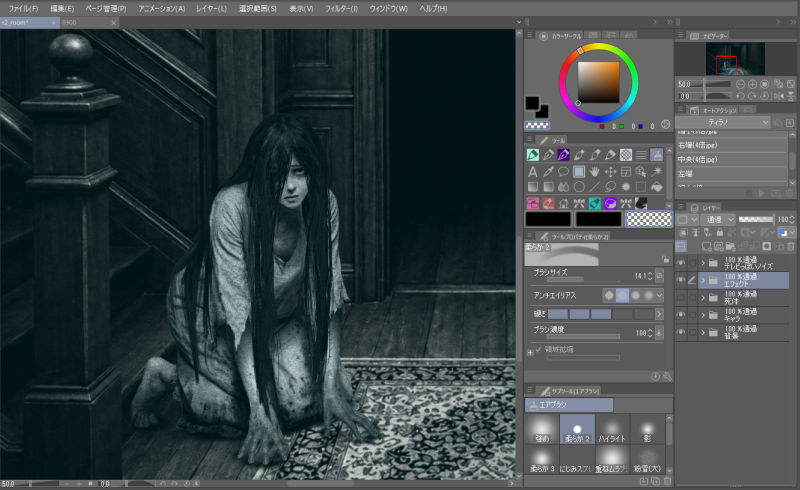Expand the 領域拡縮 plus options

tap(530, 353)
